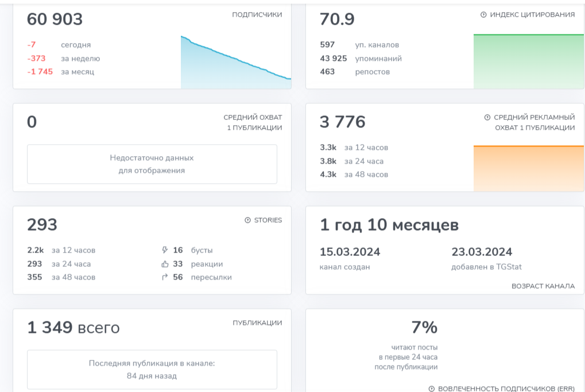Click info icon beside Индекс цитирования

click(x=483, y=15)
